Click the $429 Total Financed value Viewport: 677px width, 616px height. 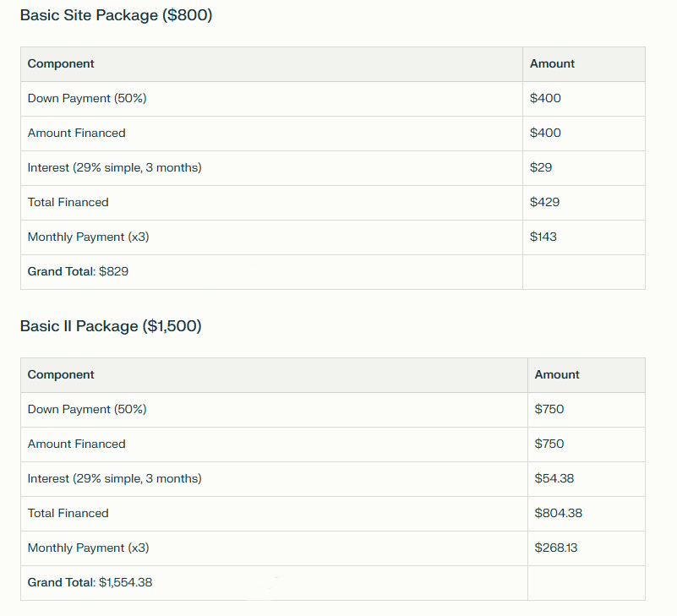tap(544, 203)
